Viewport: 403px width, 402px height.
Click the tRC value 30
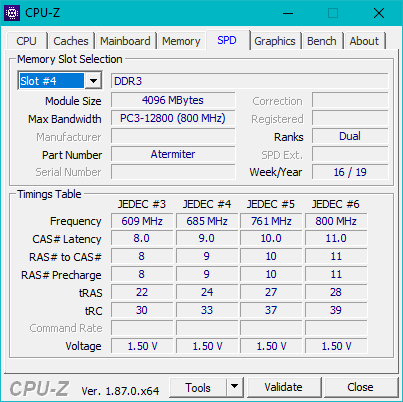(142, 310)
